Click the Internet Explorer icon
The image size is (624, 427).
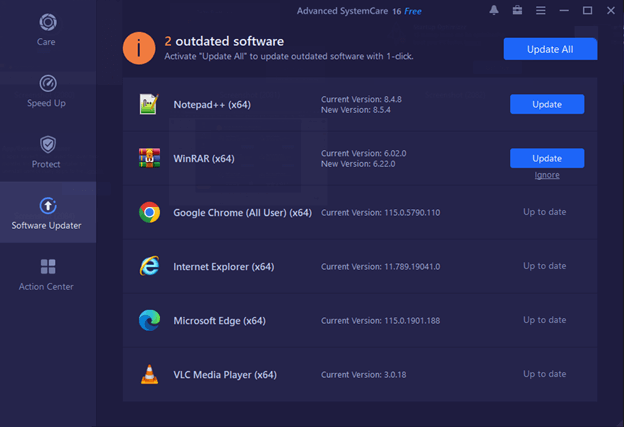pos(149,266)
